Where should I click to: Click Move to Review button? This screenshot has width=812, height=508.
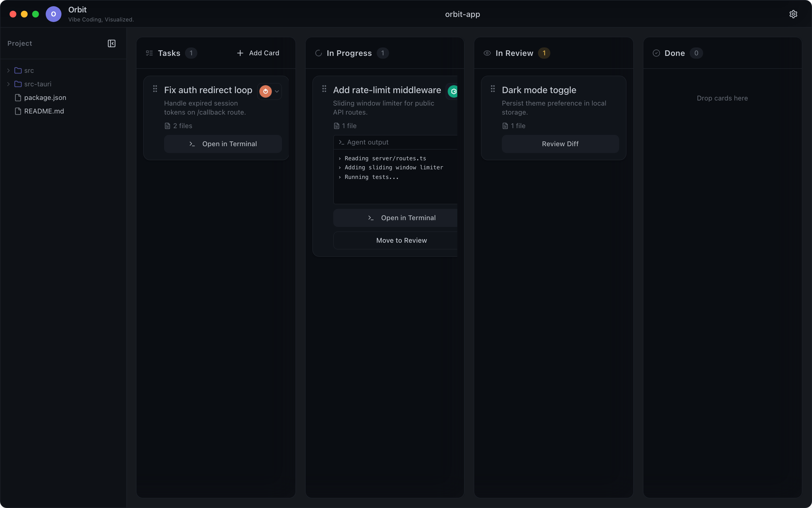coord(395,240)
